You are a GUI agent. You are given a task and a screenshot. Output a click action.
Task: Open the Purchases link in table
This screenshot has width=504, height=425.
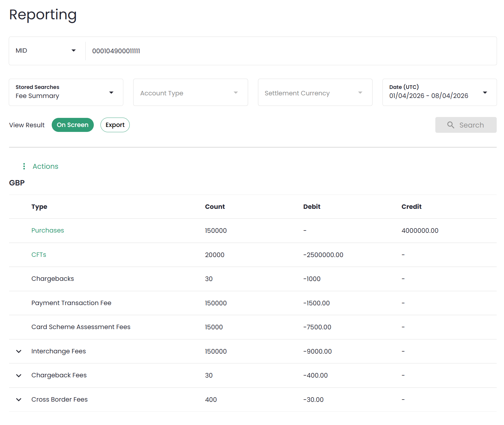[x=48, y=230]
